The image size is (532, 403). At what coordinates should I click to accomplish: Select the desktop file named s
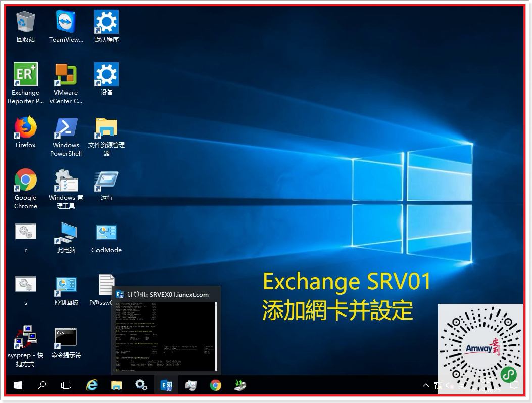coord(25,291)
